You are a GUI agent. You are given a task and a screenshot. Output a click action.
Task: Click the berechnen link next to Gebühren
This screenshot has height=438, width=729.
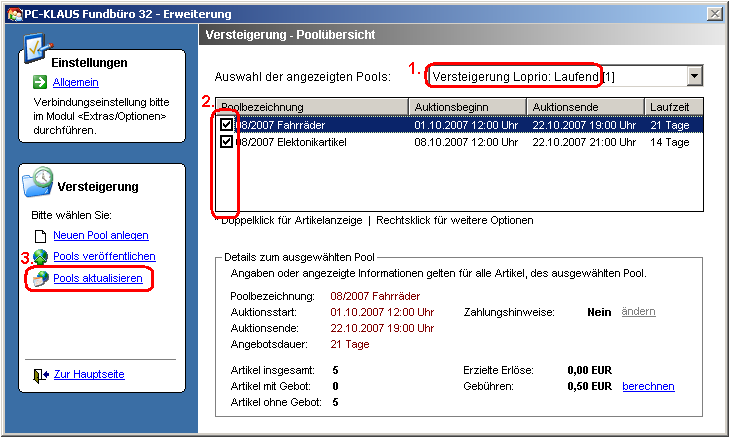click(x=648, y=386)
